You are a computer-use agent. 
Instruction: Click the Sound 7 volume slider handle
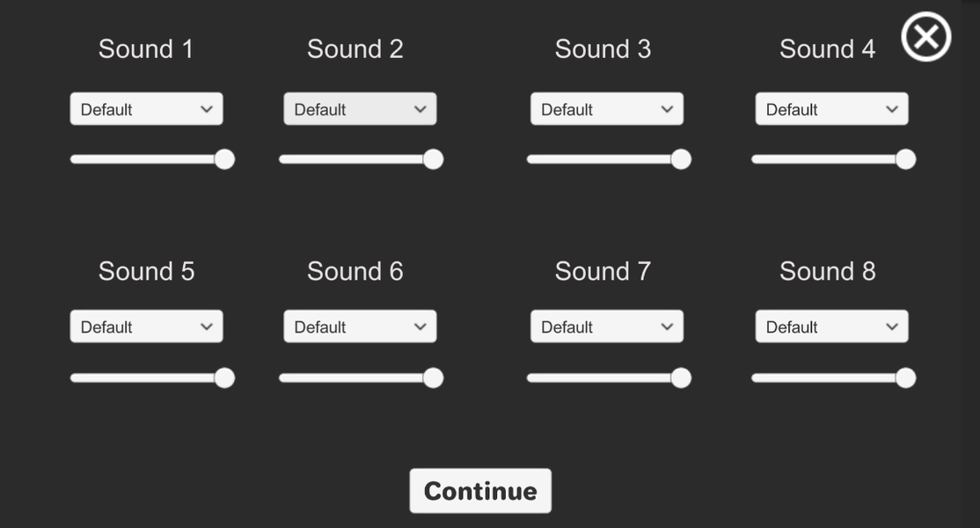tap(682, 378)
